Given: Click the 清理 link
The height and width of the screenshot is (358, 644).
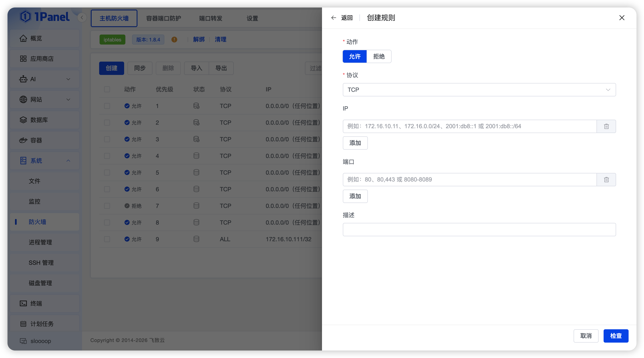Looking at the screenshot, I should pyautogui.click(x=221, y=40).
